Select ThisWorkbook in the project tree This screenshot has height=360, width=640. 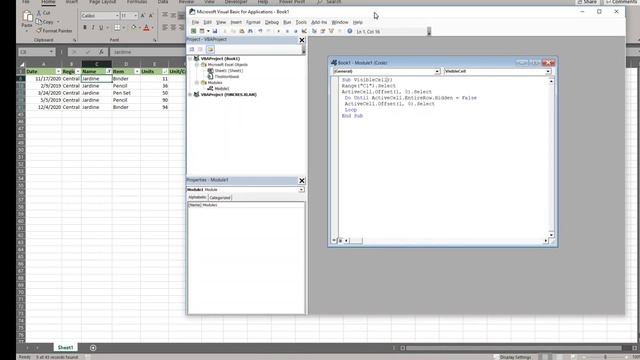(x=227, y=76)
